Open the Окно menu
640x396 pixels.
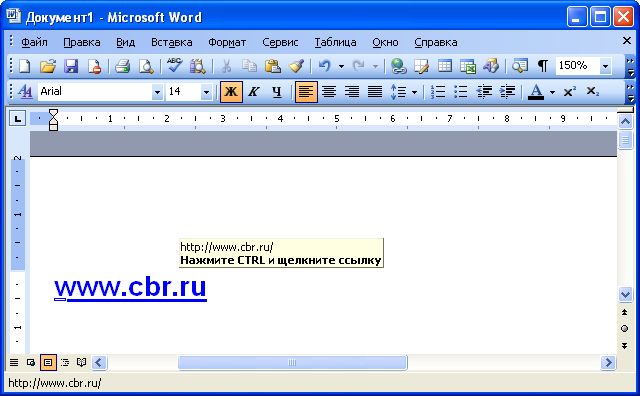385,42
